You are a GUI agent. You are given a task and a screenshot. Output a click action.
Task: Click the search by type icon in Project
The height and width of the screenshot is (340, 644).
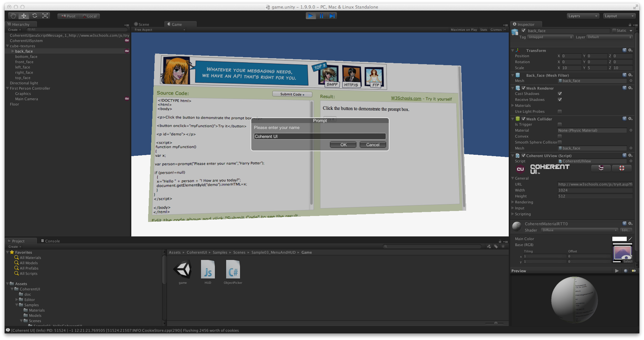click(x=489, y=246)
